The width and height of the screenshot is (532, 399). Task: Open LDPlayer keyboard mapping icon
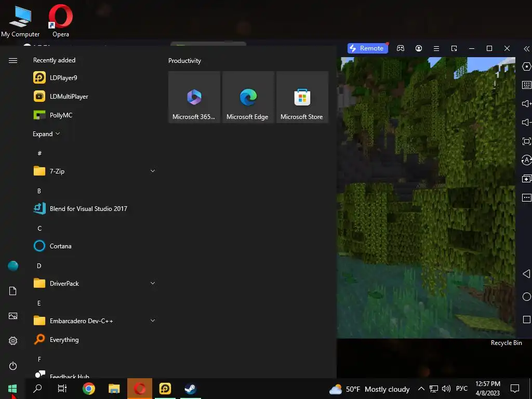point(526,85)
